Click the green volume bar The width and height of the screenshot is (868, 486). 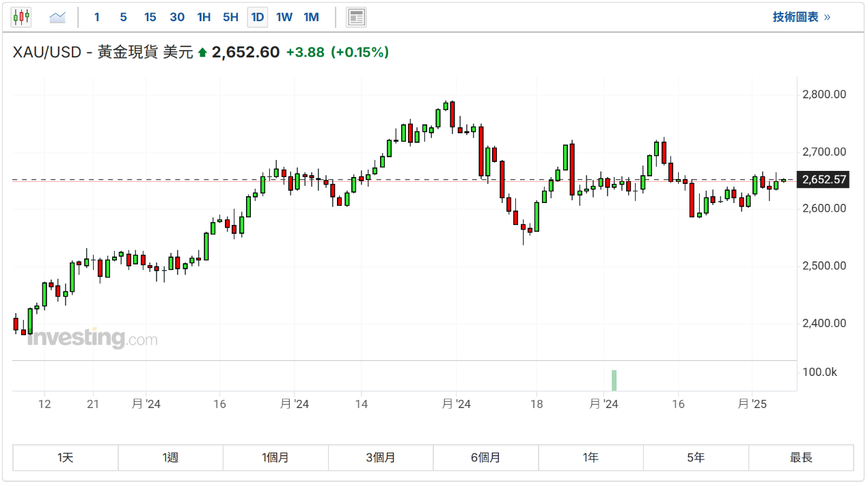pos(614,380)
